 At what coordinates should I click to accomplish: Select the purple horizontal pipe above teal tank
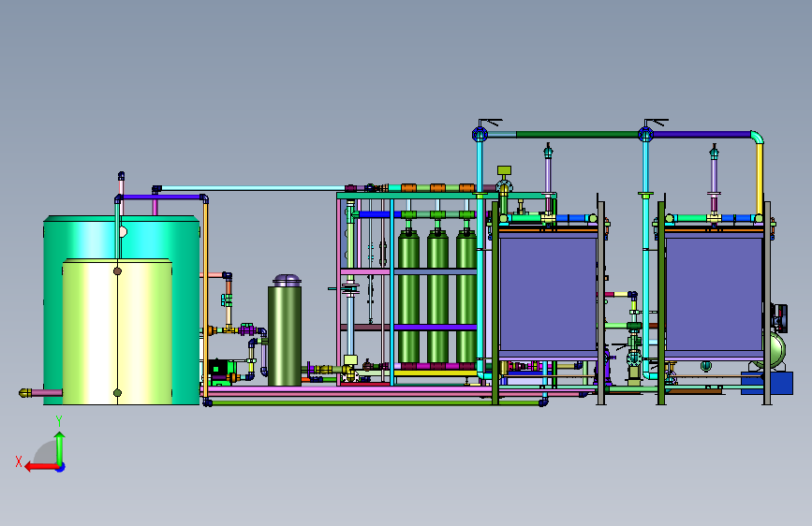point(161,197)
